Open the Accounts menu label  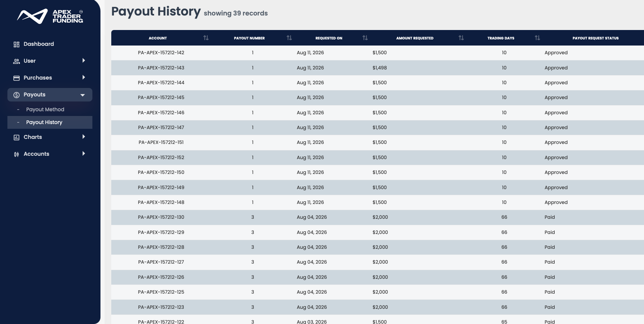[x=36, y=154]
